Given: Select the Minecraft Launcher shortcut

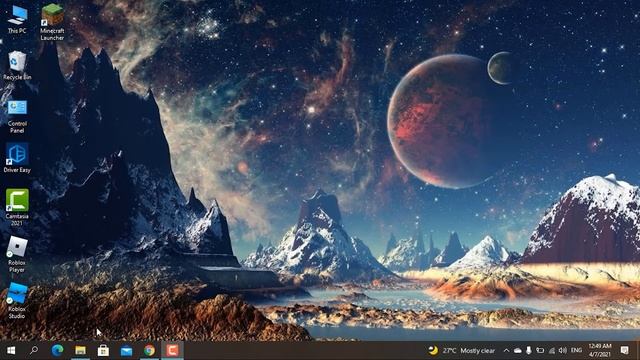Looking at the screenshot, I should (52, 22).
